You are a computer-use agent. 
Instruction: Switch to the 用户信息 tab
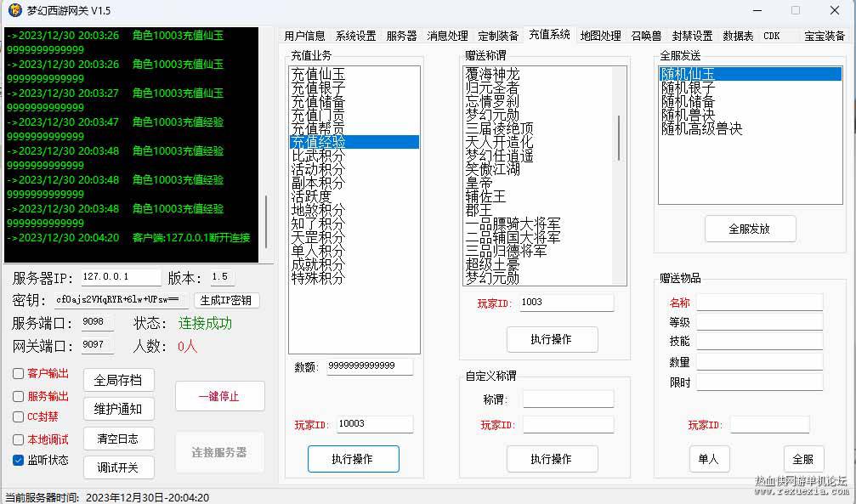click(x=304, y=36)
